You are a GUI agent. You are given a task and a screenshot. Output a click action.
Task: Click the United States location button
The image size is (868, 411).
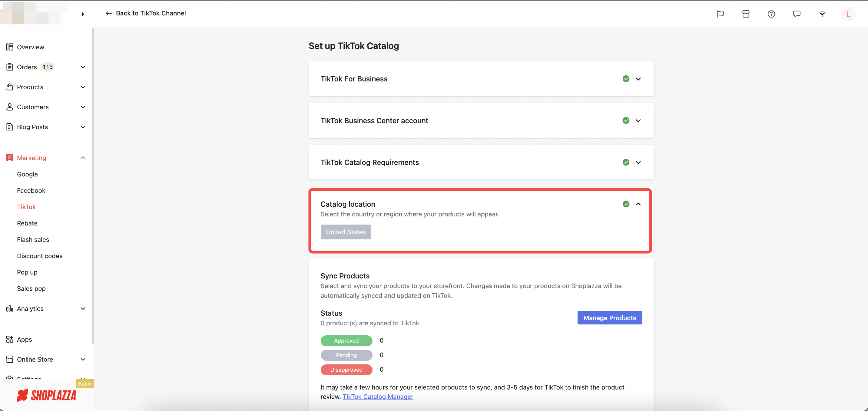346,232
